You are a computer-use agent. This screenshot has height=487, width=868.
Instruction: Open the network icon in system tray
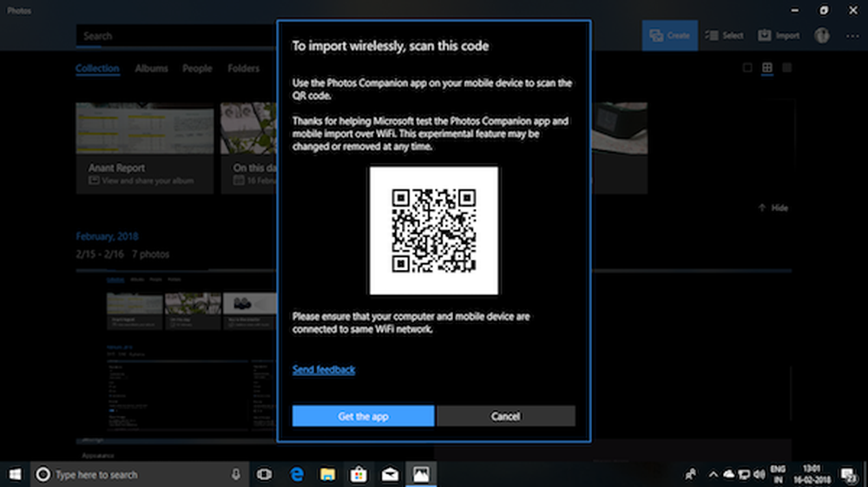744,474
